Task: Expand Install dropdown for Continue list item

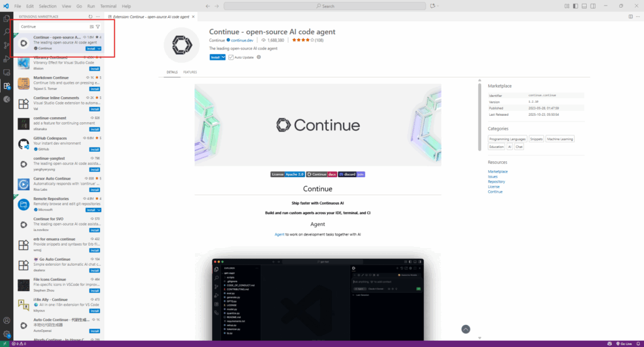Action: (99, 48)
